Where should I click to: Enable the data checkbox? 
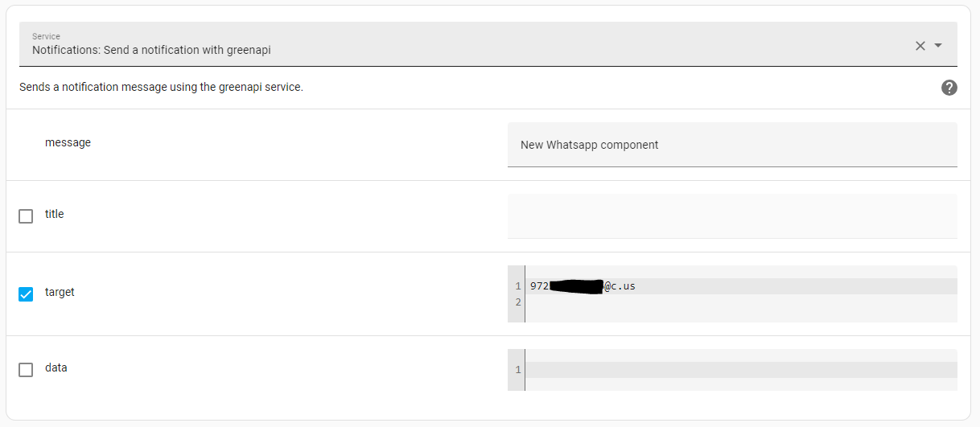pyautogui.click(x=26, y=370)
